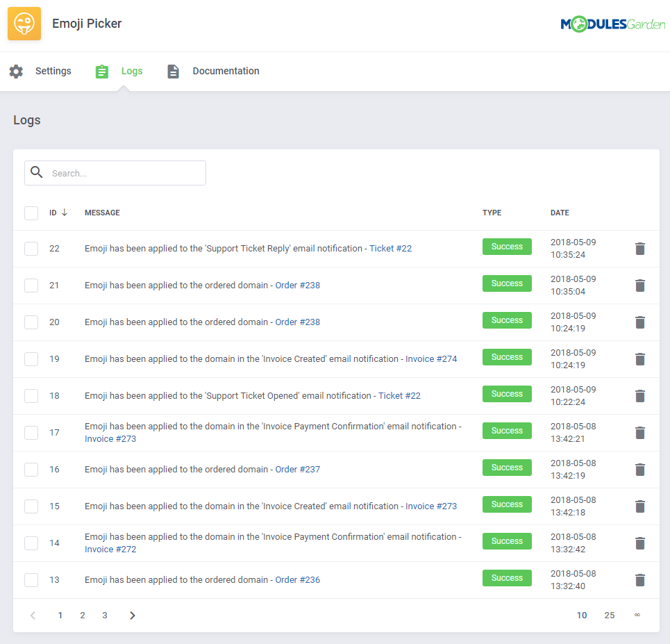Show 25 entries per page

(x=610, y=616)
